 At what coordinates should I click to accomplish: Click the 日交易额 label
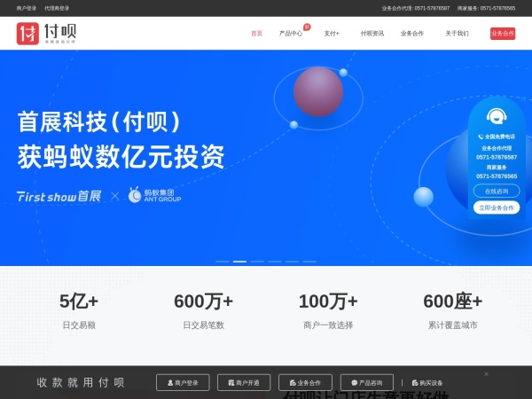click(79, 325)
